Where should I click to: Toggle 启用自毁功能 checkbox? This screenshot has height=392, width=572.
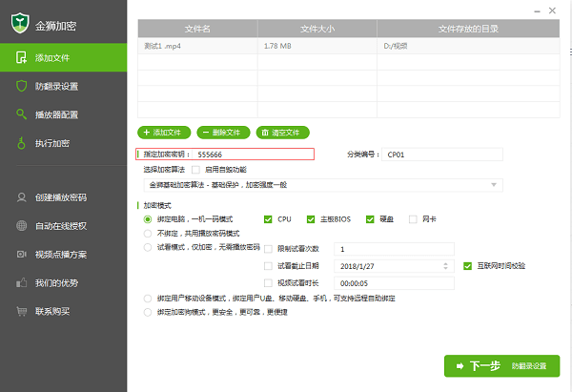coord(195,170)
